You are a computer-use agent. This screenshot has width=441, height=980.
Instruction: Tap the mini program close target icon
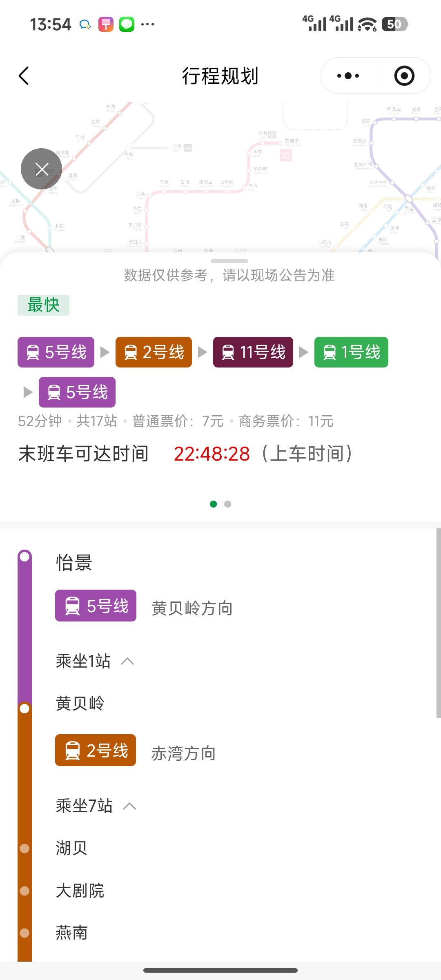pos(404,76)
